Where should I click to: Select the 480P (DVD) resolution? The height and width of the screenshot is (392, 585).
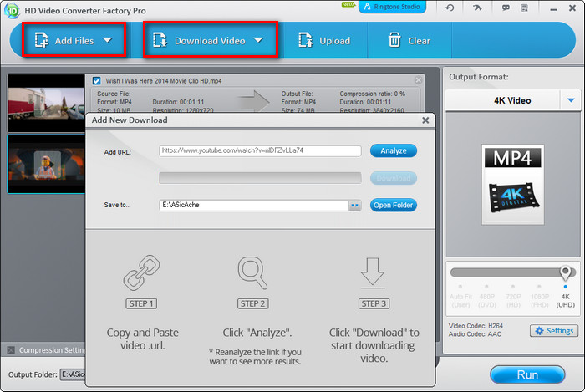487,297
